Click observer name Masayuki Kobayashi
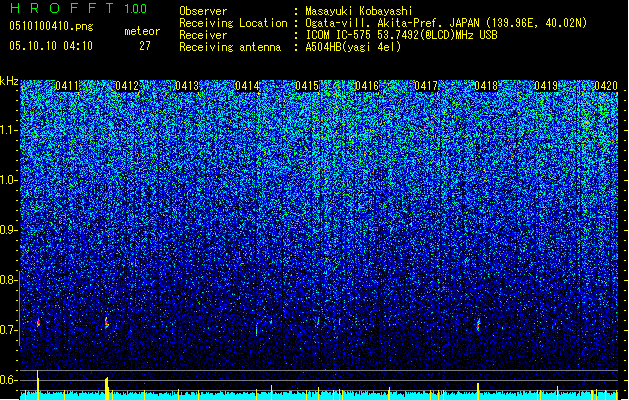This screenshot has height=400, width=629. point(359,11)
